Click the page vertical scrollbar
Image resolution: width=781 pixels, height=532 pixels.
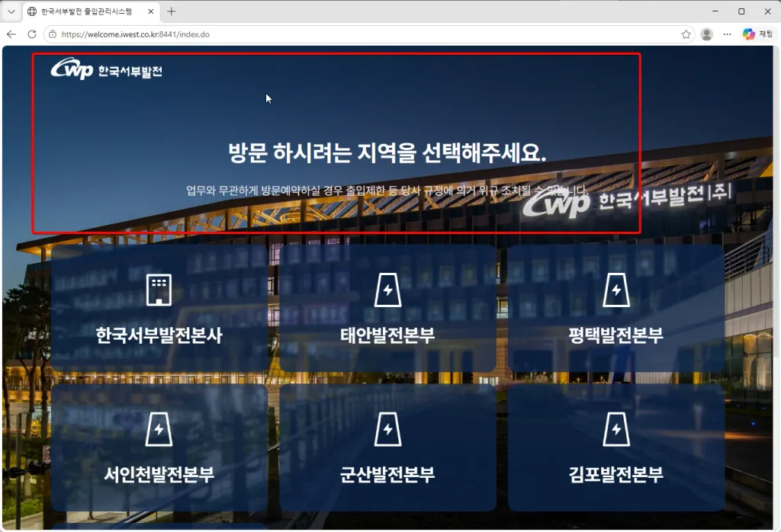[776, 287]
